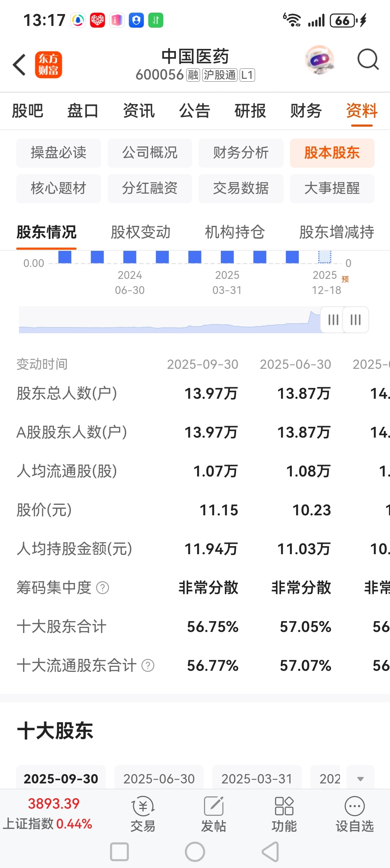Select the 资料 tab
The image size is (390, 868).
point(362,110)
